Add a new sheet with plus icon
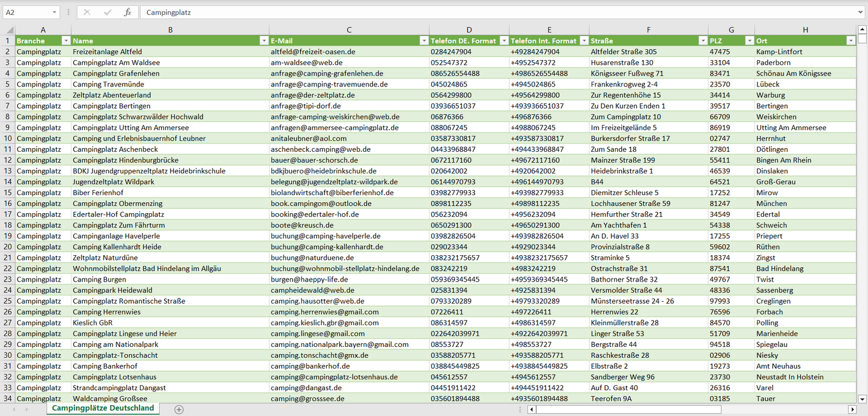The height and width of the screenshot is (416, 868). pos(178,409)
